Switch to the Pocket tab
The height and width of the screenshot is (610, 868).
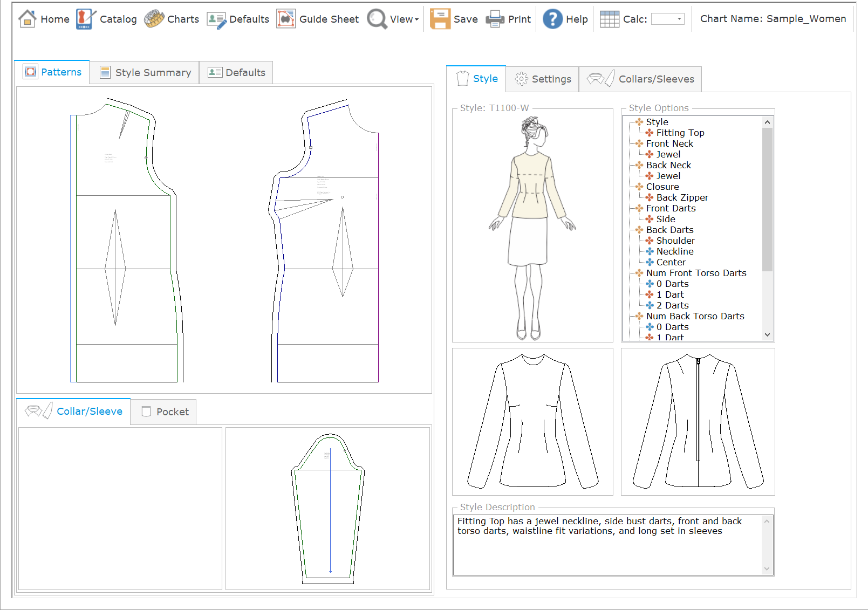(164, 412)
